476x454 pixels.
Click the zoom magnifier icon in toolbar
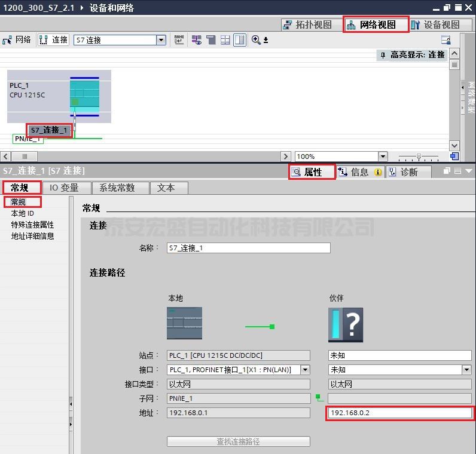pos(257,40)
